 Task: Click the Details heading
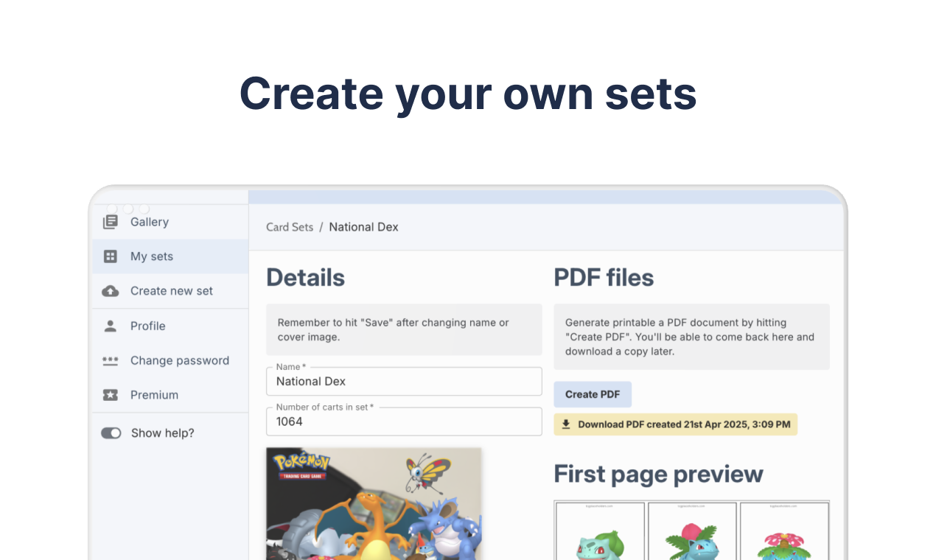pos(305,277)
